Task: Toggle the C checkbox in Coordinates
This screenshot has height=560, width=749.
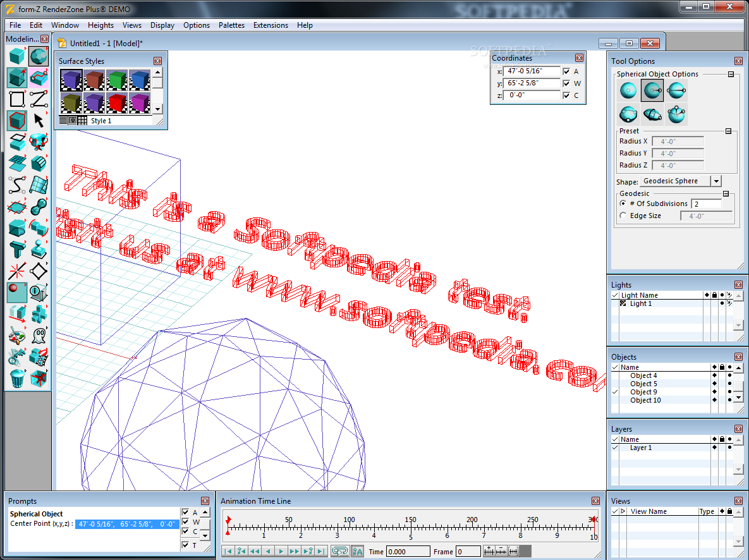Action: (x=566, y=95)
